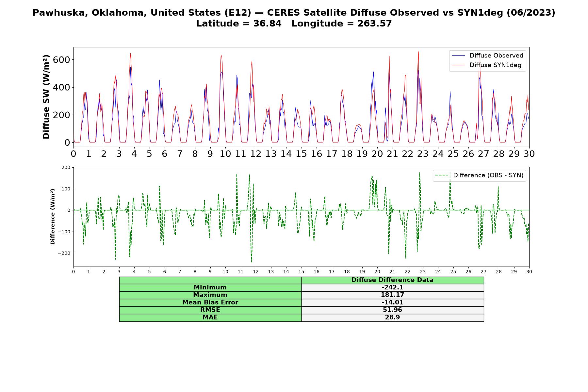Click the Diffuse Difference Data header
The width and height of the screenshot is (588, 392).
click(392, 280)
